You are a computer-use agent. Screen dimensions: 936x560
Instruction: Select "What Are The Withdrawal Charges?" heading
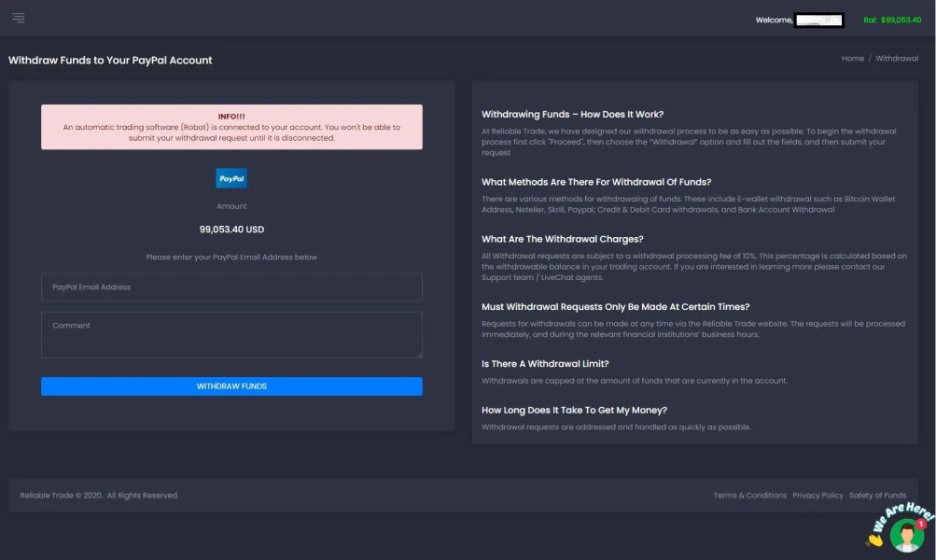(562, 239)
